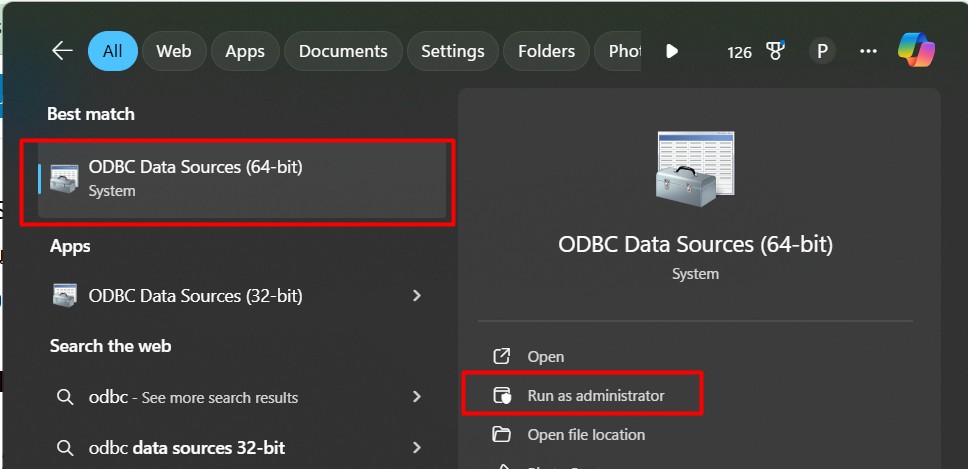Image resolution: width=968 pixels, height=469 pixels.
Task: Expand ODBC Data Sources (32-bit) chevron
Action: coord(417,296)
